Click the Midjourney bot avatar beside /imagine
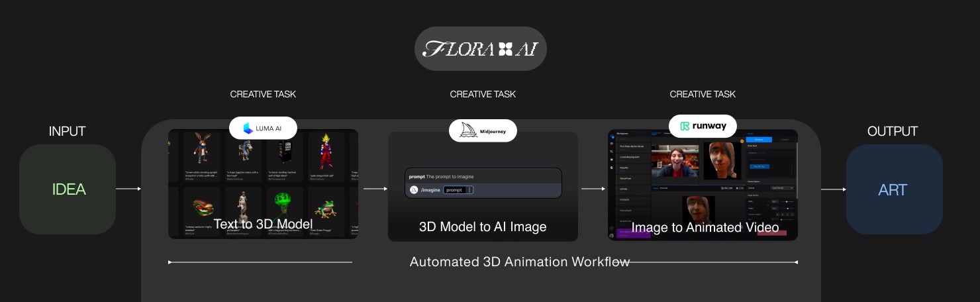This screenshot has width=980, height=302. [x=413, y=190]
